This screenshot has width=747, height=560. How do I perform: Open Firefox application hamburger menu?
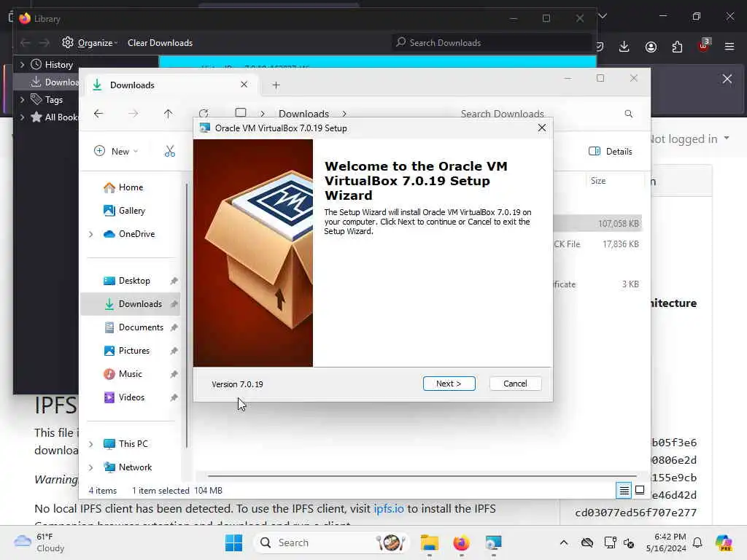(729, 46)
